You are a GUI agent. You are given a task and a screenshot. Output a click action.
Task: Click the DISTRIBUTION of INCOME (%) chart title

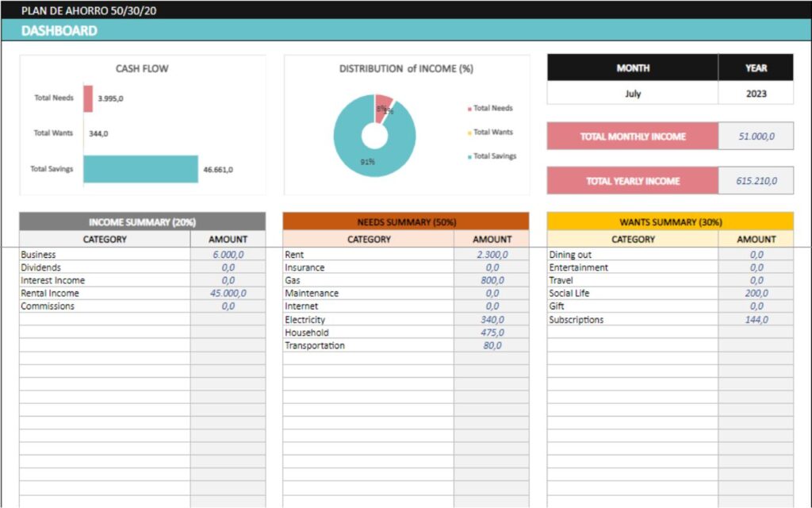(406, 68)
